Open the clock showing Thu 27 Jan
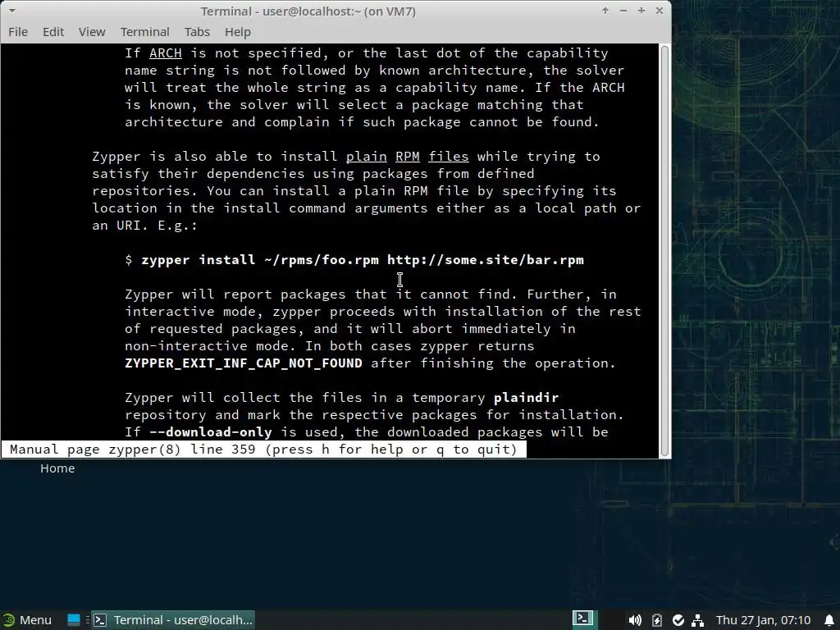Screen dimensions: 840x630 [x=763, y=620]
